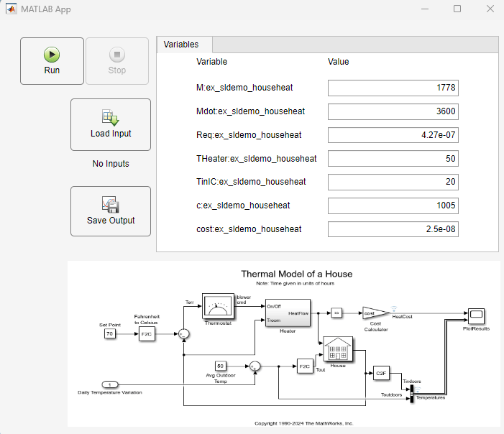
Task: Click the disabled Stop button
Action: 117,61
